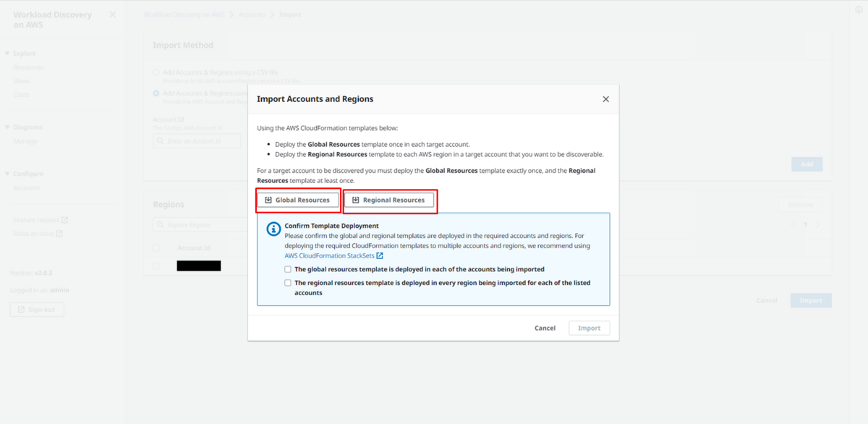
Task: Open the Resources navigation item
Action: point(29,67)
